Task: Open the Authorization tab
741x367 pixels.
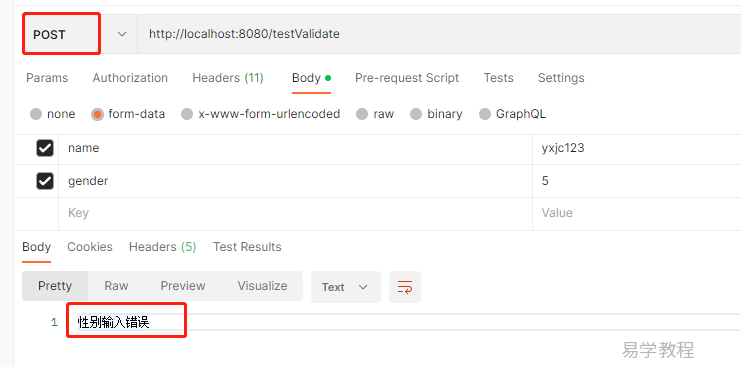Action: [130, 78]
